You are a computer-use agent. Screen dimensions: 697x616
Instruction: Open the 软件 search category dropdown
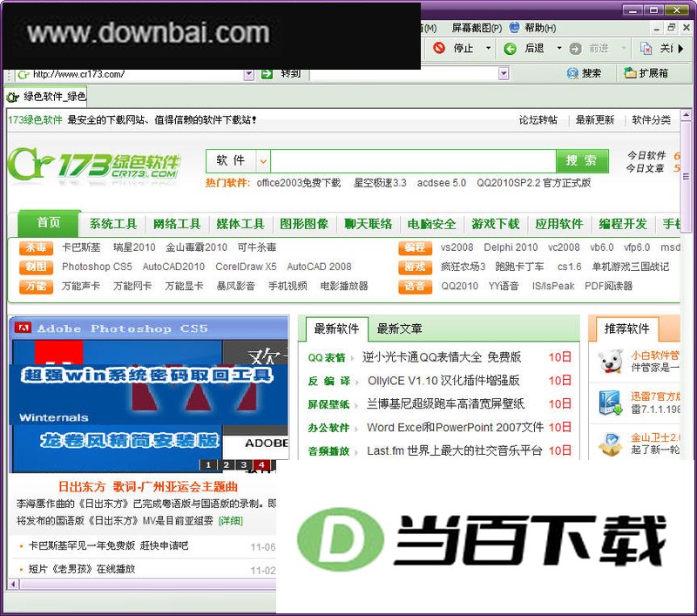(263, 161)
